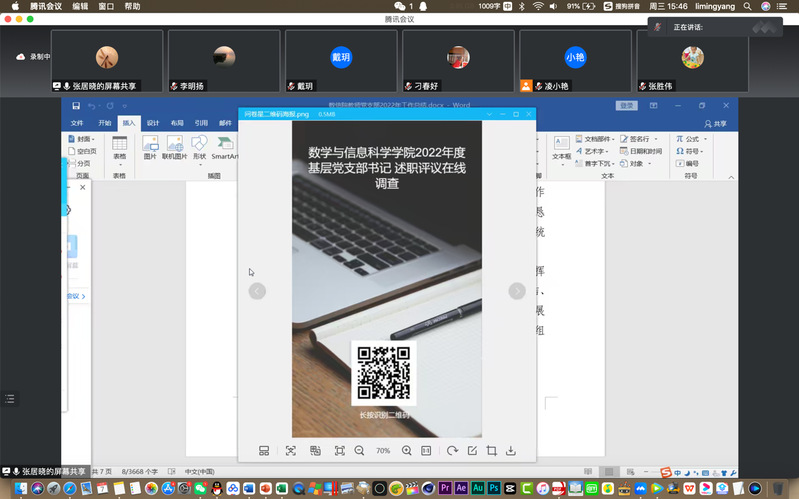
Task: Switch to the 设计 ribbon tab
Action: coord(153,123)
